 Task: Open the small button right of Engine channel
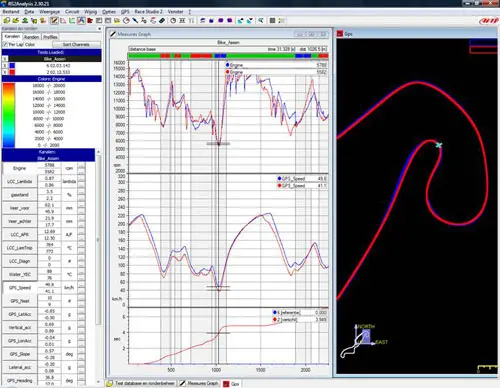(x=81, y=168)
